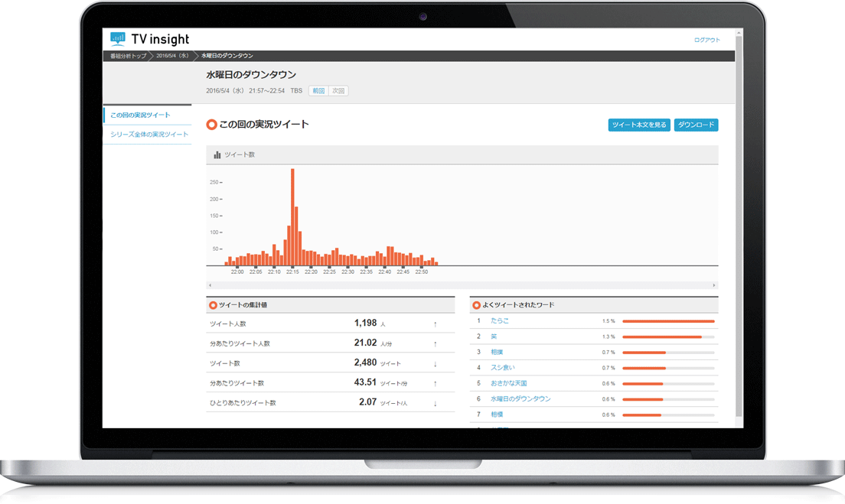Open the 水曜日のダウンタウン keyword link in the ranking
The height and width of the screenshot is (504, 845).
[x=520, y=399]
